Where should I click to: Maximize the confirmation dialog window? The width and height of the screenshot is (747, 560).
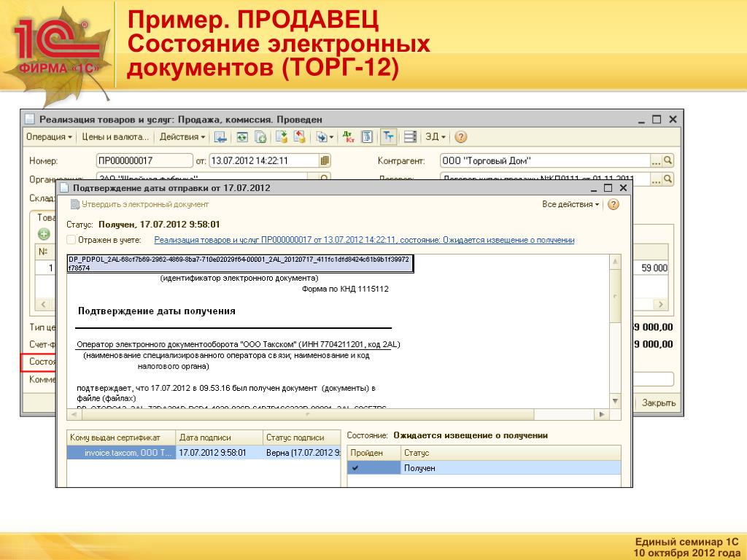608,188
